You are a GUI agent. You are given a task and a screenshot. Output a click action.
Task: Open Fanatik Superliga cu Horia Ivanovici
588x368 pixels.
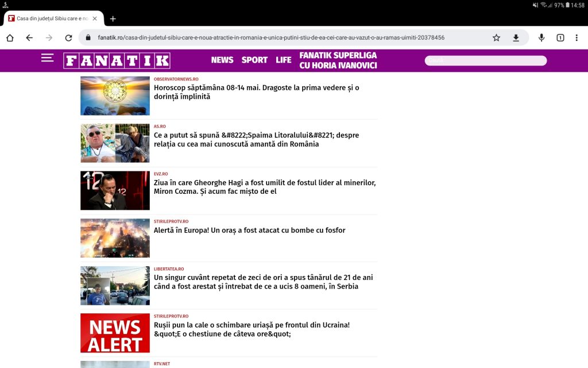pos(338,60)
